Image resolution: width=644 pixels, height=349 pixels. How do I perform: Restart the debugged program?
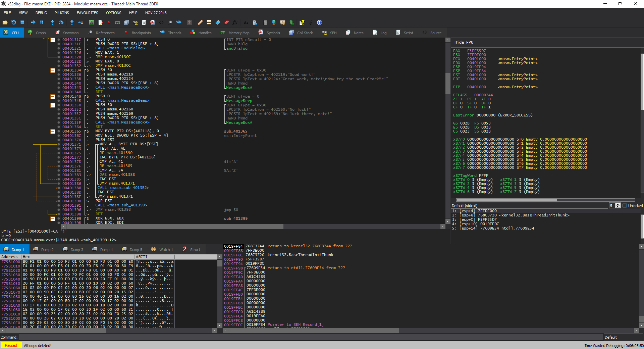[x=13, y=22]
